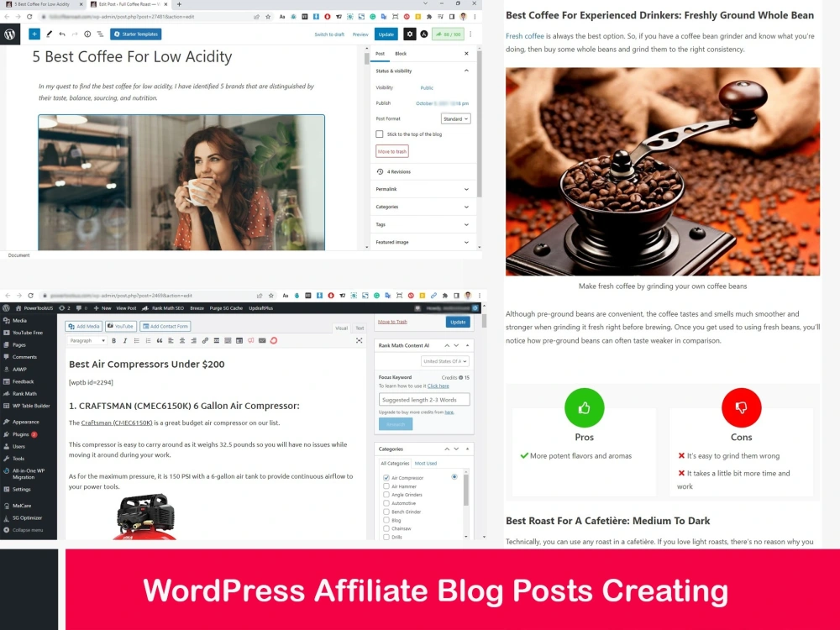
Task: Align text right in classic editor
Action: [193, 341]
